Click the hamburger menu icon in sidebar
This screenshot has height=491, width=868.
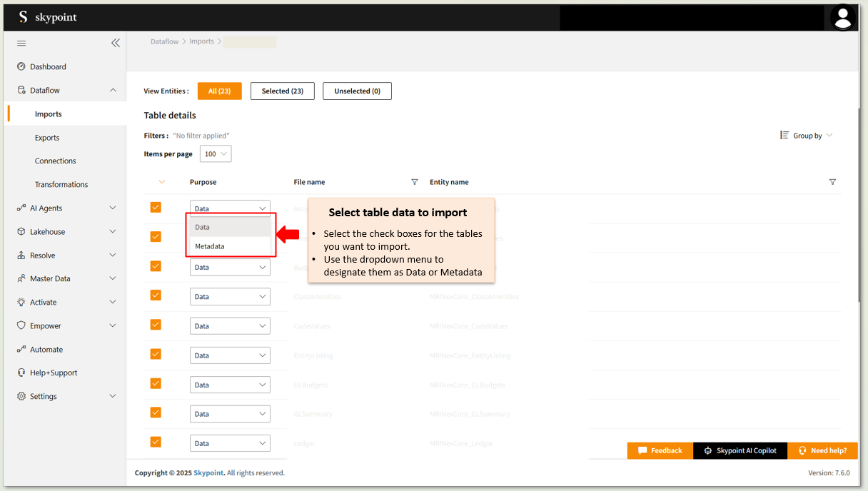click(x=21, y=44)
